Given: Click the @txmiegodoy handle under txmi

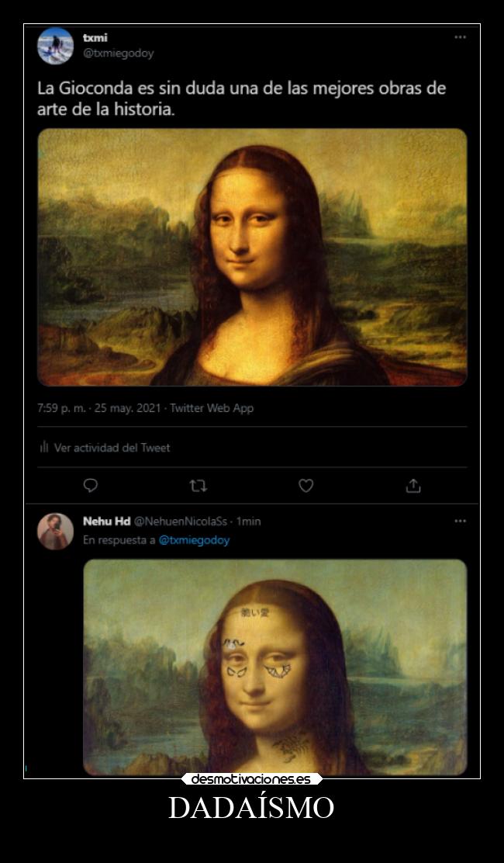Looking at the screenshot, I should tap(119, 54).
